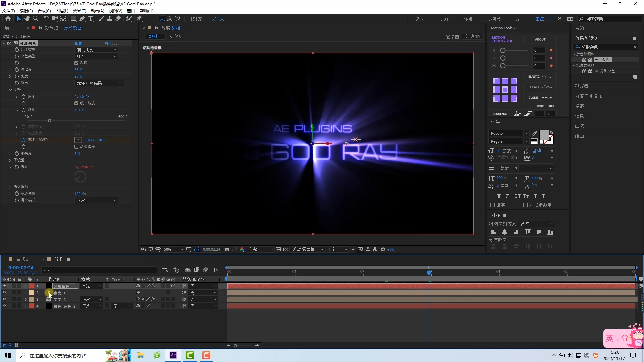Switch to the 项目 panel tab
The image size is (644, 362).
pyautogui.click(x=9, y=28)
